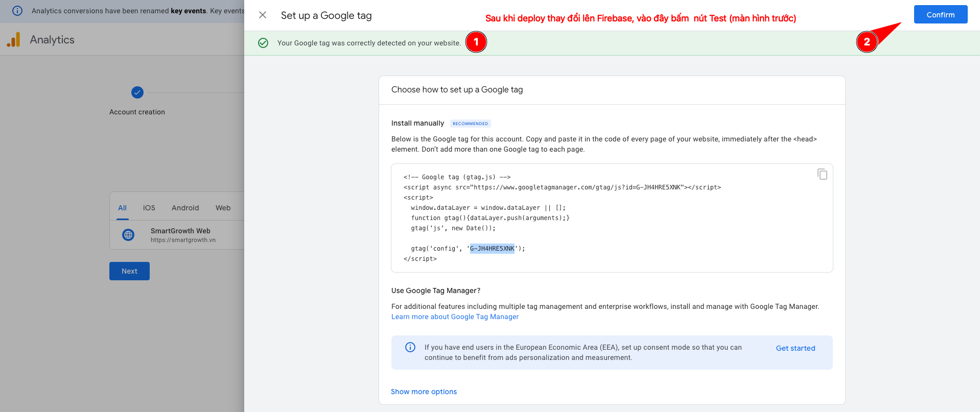980x412 pixels.
Task: Click the Google Analytics logo
Action: point(14,40)
